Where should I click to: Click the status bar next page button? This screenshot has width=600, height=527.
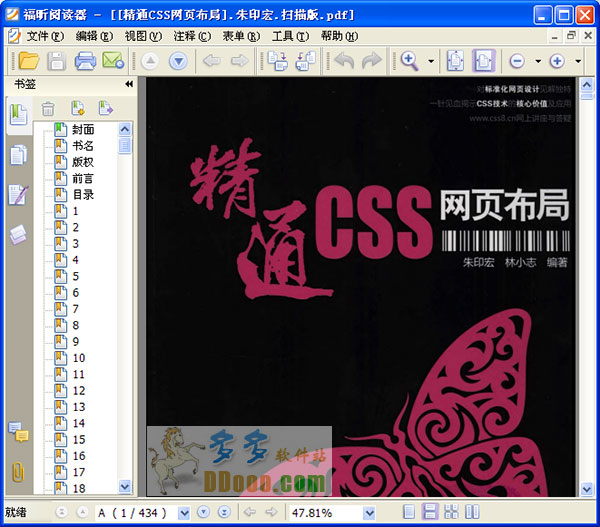click(x=203, y=512)
